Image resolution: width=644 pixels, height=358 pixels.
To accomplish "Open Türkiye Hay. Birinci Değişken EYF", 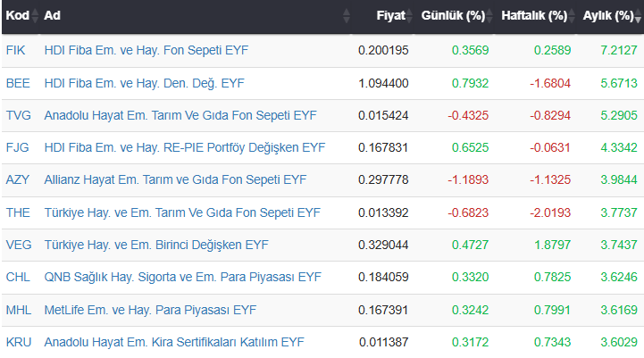I will click(x=156, y=245).
